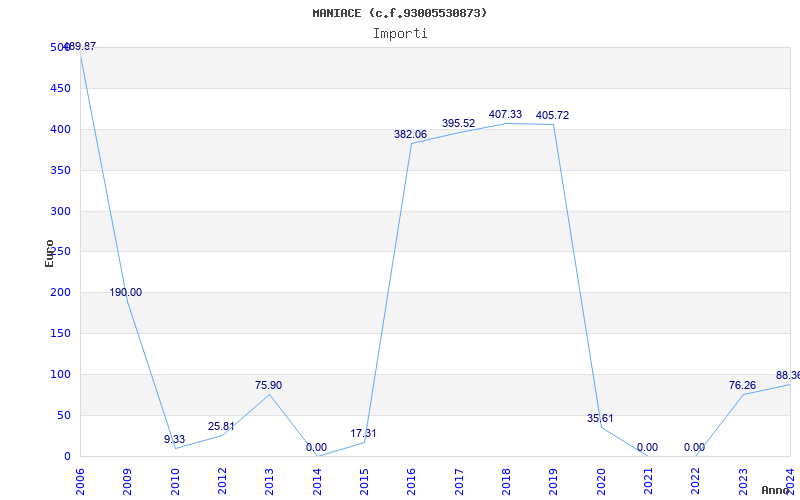This screenshot has height=500, width=800.
Task: Click the 0.00 label above 2021
Action: pyautogui.click(x=647, y=447)
